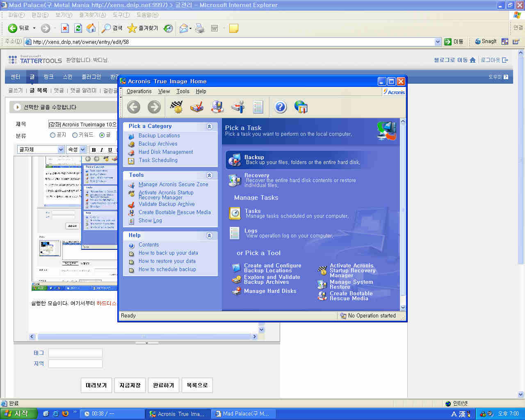Image resolution: width=525 pixels, height=420 pixels.
Task: Click IE Print icon
Action: pyautogui.click(x=200, y=28)
